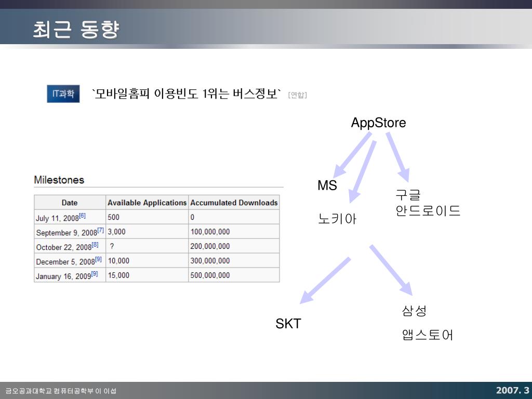Click the 500,000,000 downloads cell
This screenshot has width=532, height=399.
pyautogui.click(x=234, y=275)
